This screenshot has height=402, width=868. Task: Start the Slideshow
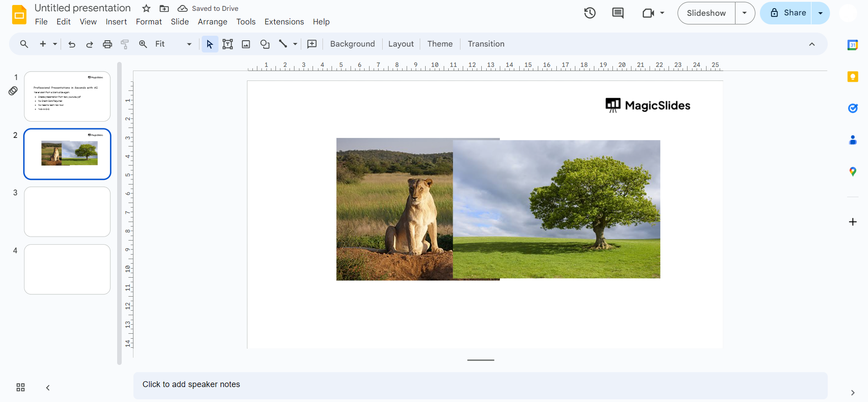coord(706,13)
